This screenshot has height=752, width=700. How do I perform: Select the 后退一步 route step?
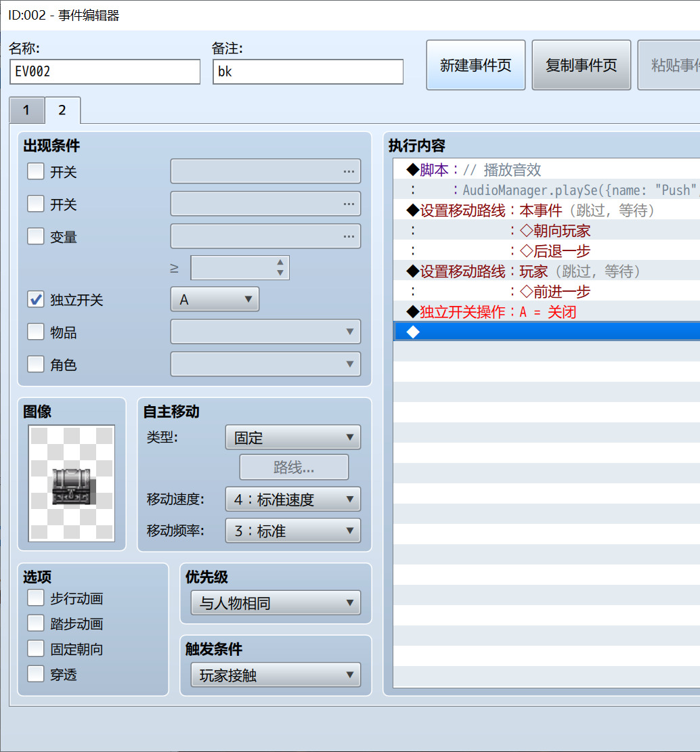(546, 251)
